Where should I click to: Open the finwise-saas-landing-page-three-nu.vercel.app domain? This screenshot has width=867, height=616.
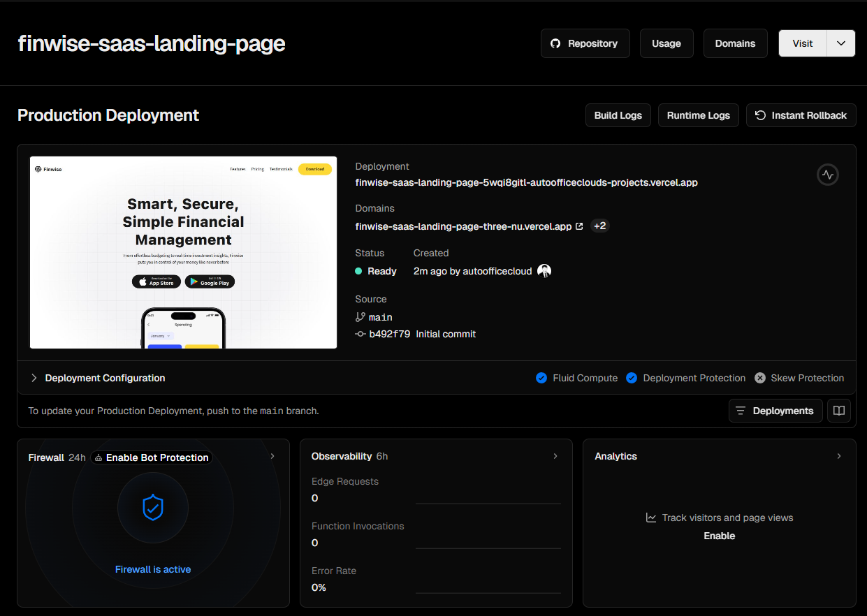(x=463, y=226)
